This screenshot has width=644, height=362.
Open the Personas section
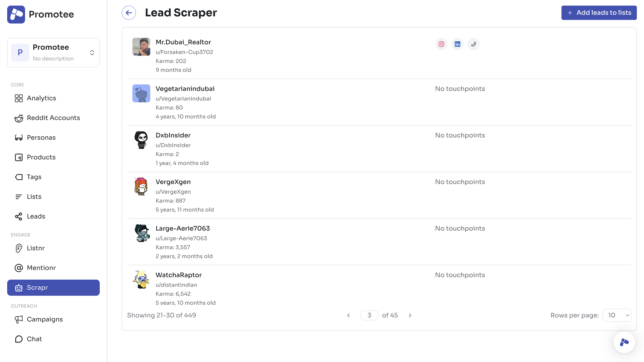point(41,137)
